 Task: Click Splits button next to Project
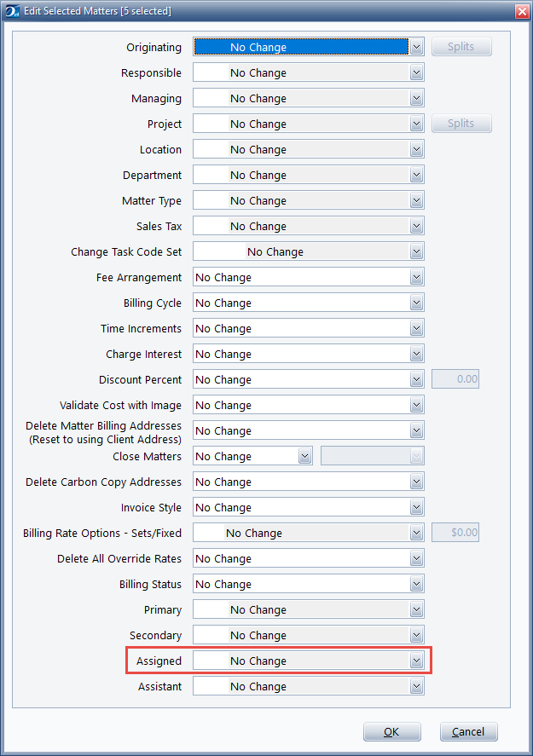pos(461,124)
